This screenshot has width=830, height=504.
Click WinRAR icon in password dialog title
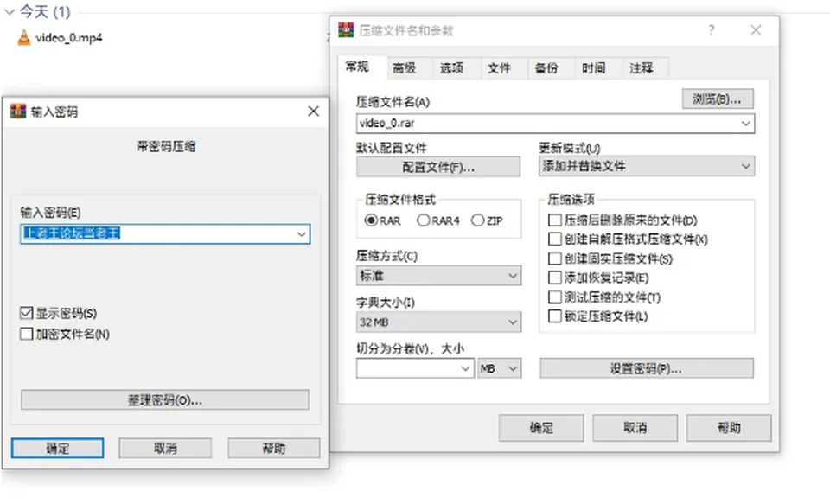click(18, 112)
